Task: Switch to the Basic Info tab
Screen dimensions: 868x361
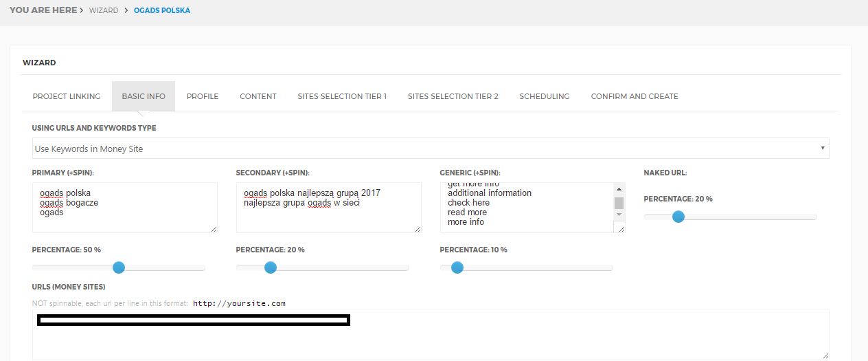Action: click(x=144, y=96)
